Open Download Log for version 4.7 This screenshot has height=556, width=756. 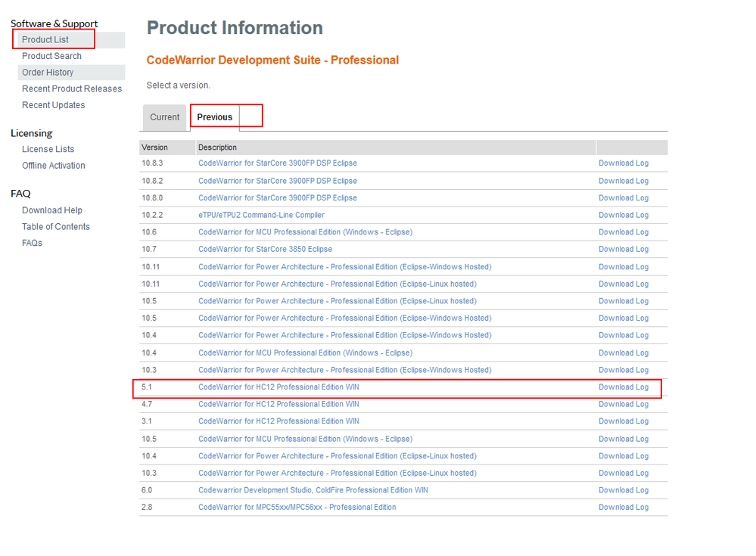click(x=623, y=404)
